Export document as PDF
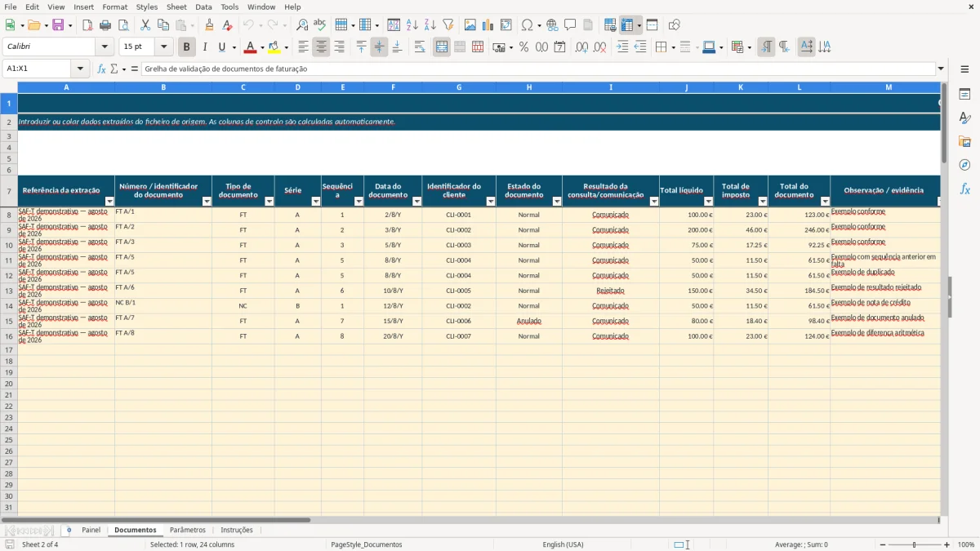The image size is (980, 551). pos(87,25)
